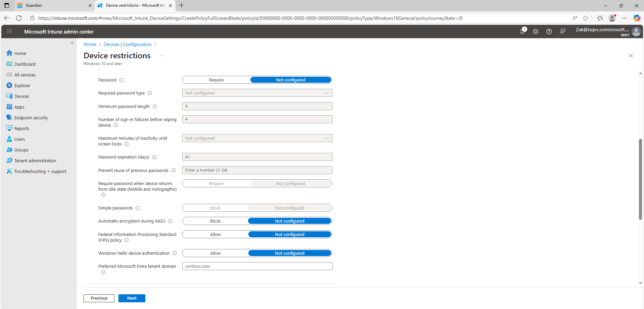Click the page vertical scrollbar thumb

pos(640,179)
